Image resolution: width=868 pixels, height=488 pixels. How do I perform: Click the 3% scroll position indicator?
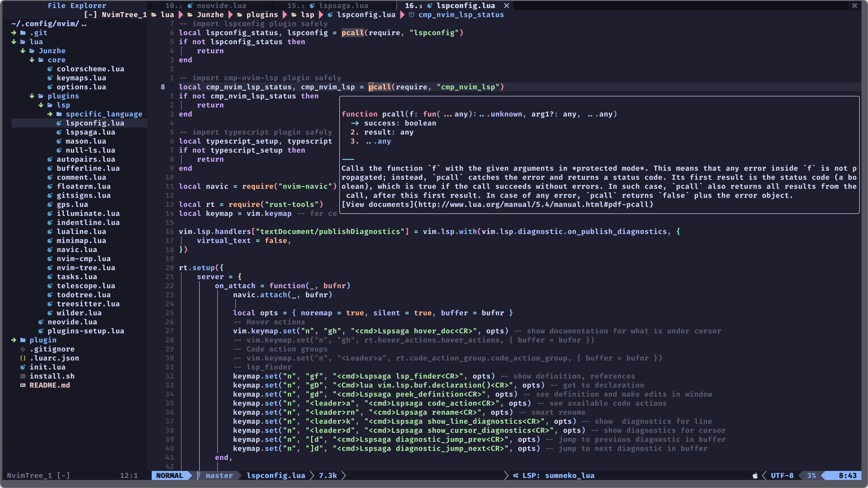pos(811,475)
